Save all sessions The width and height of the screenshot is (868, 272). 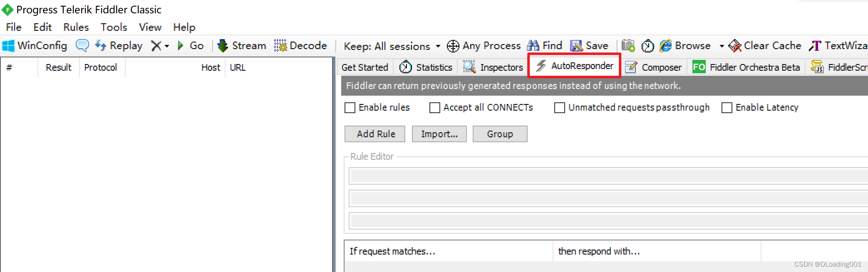pos(589,46)
